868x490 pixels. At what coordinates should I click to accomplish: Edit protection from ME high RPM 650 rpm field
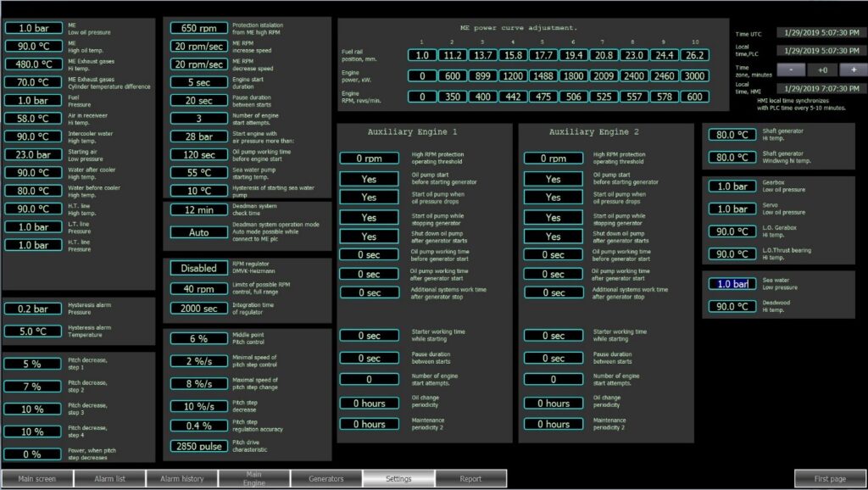(198, 28)
